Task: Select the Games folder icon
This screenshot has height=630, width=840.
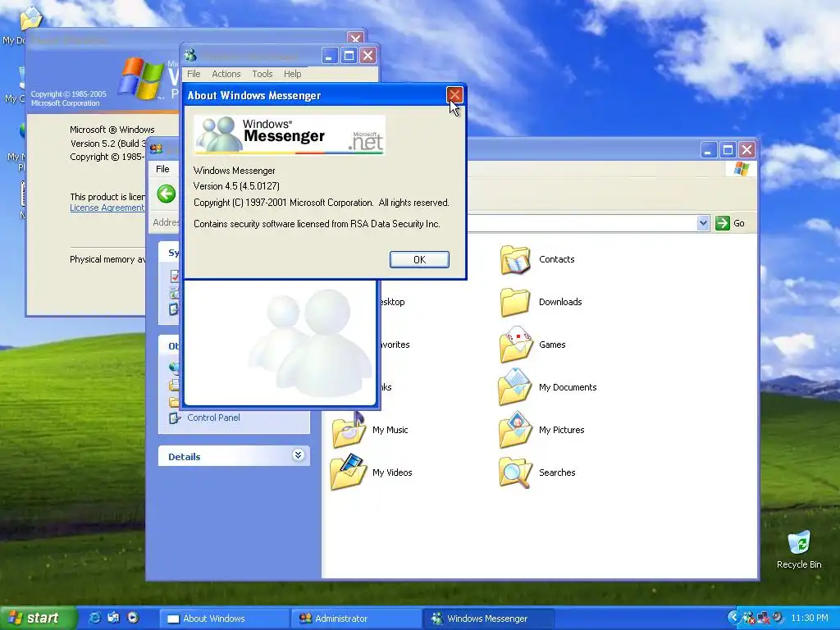Action: pos(515,345)
